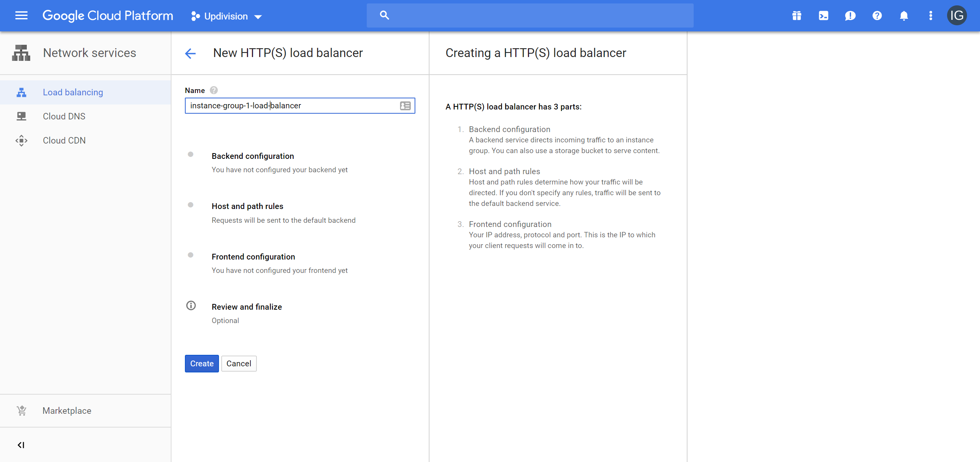980x462 pixels.
Task: Click the IG account avatar
Action: coord(957,16)
